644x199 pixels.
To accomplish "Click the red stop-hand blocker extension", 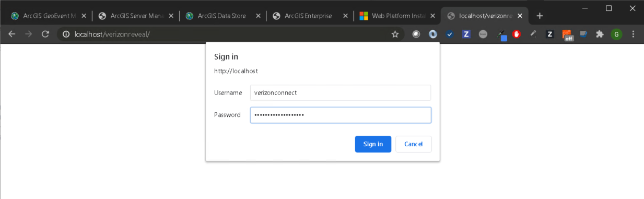I will pos(517,34).
